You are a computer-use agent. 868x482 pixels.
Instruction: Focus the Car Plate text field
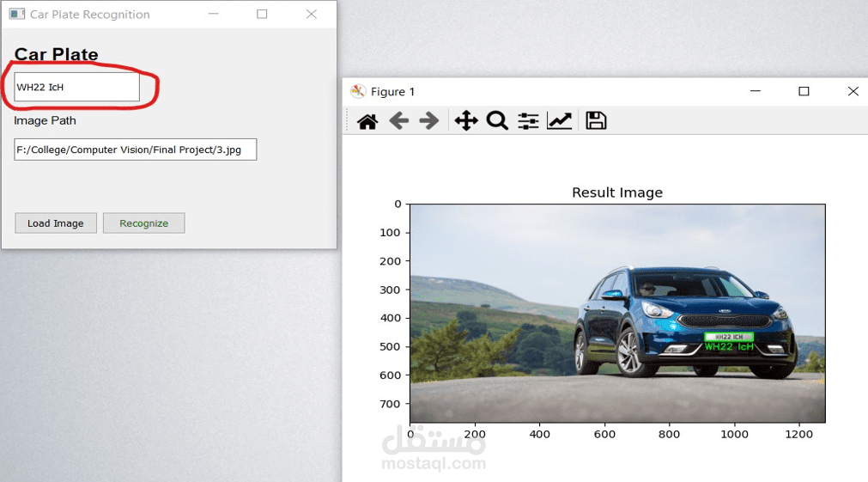tap(77, 87)
